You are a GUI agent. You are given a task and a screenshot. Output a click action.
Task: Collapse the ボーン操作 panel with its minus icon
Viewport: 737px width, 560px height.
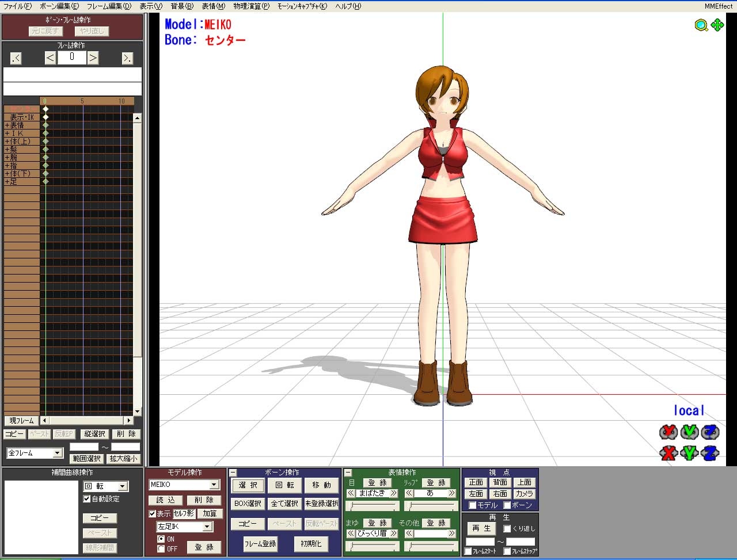233,473
